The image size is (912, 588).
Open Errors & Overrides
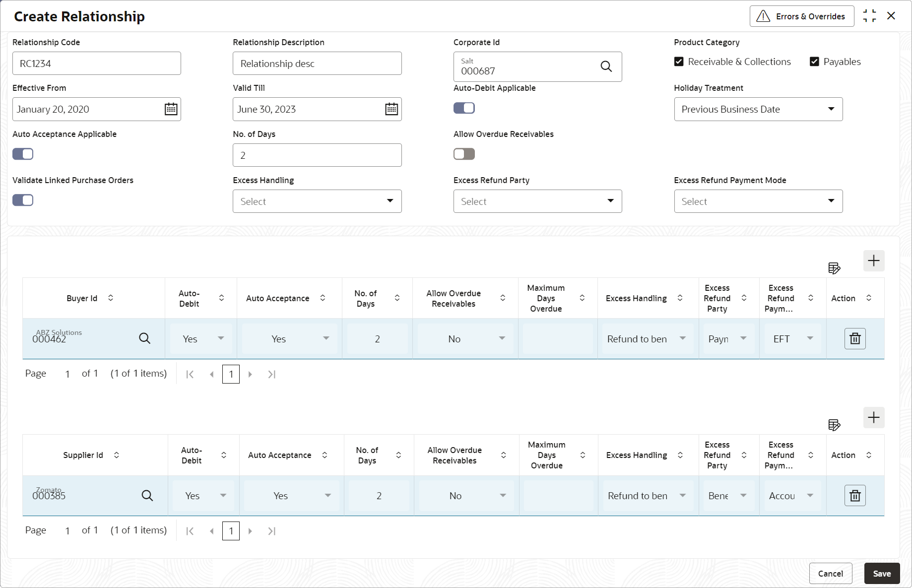tap(801, 16)
